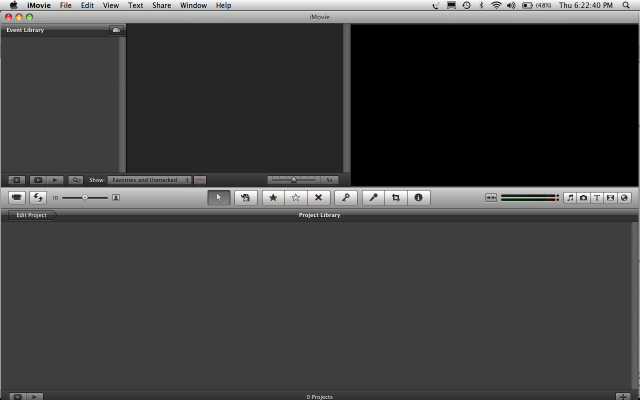Screen dimensions: 640x400
Task: Click the menu bar clock
Action: tap(586, 5)
